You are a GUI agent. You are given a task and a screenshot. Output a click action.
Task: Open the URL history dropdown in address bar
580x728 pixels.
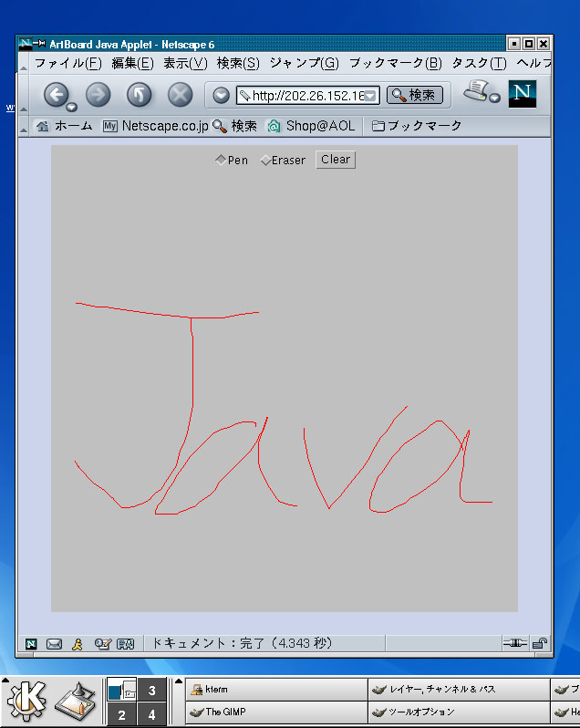click(370, 96)
